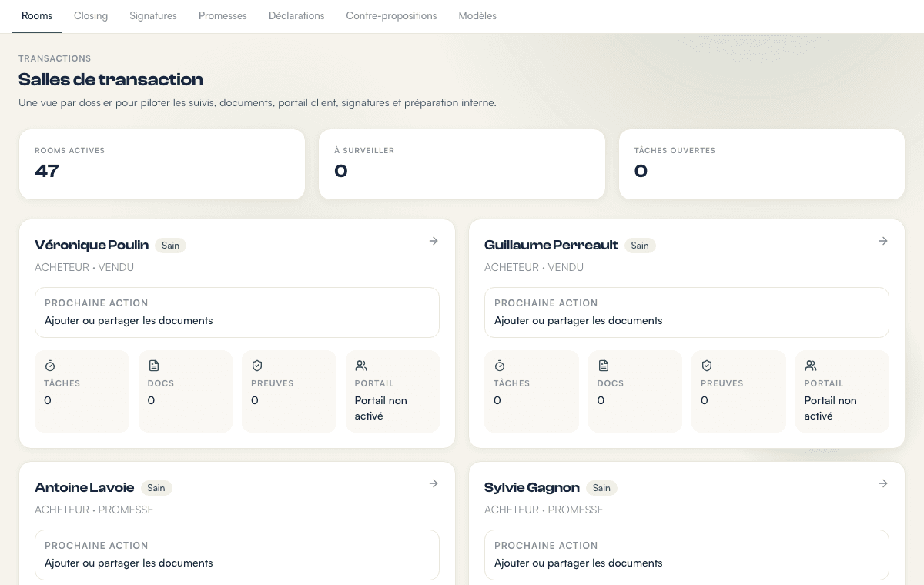Screen dimensions: 924x585
Task: Click Tâches timer icon in Véronique Poulin card
Action: (50, 366)
